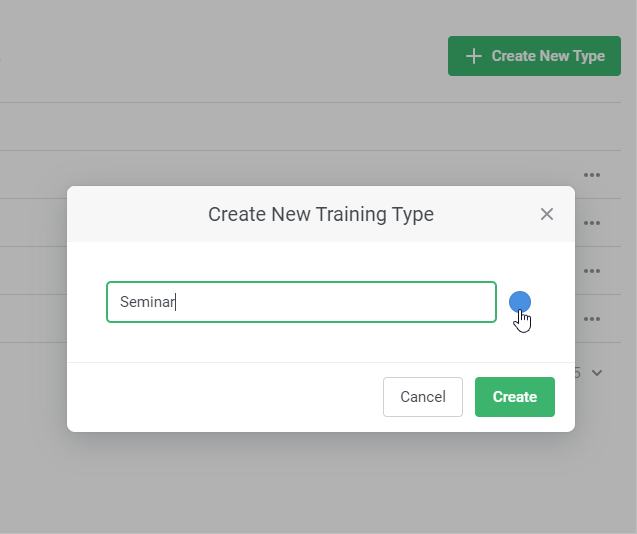This screenshot has height=534, width=637.
Task: Open the second row's three-dot options menu
Action: coord(592,223)
